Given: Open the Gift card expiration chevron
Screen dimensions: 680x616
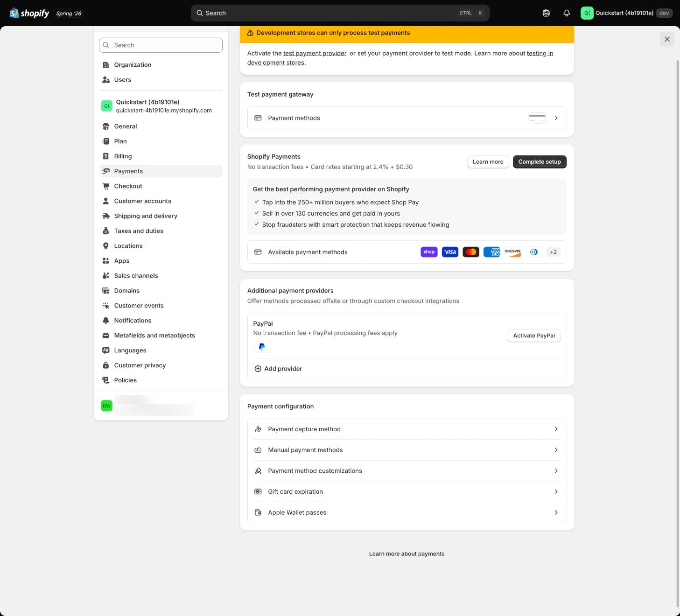Looking at the screenshot, I should (x=556, y=491).
